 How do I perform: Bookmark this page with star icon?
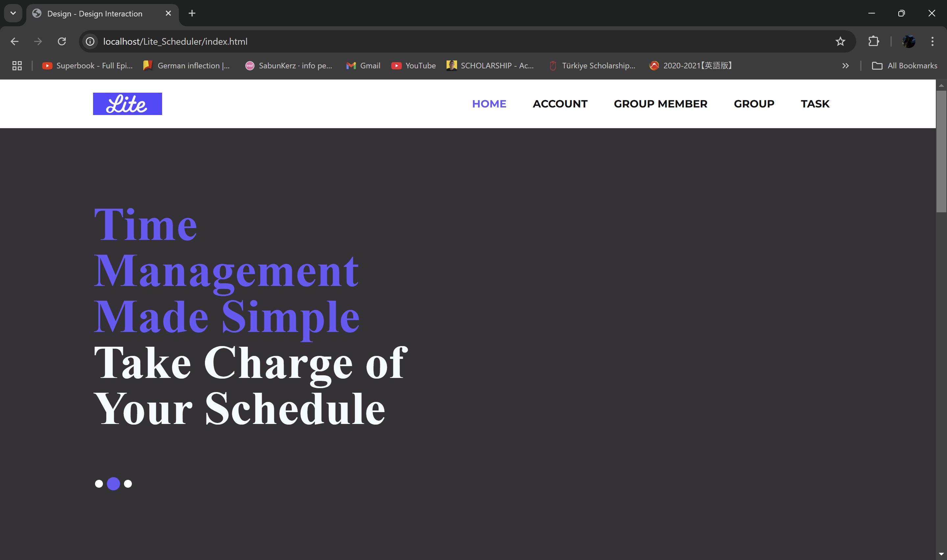click(x=840, y=41)
